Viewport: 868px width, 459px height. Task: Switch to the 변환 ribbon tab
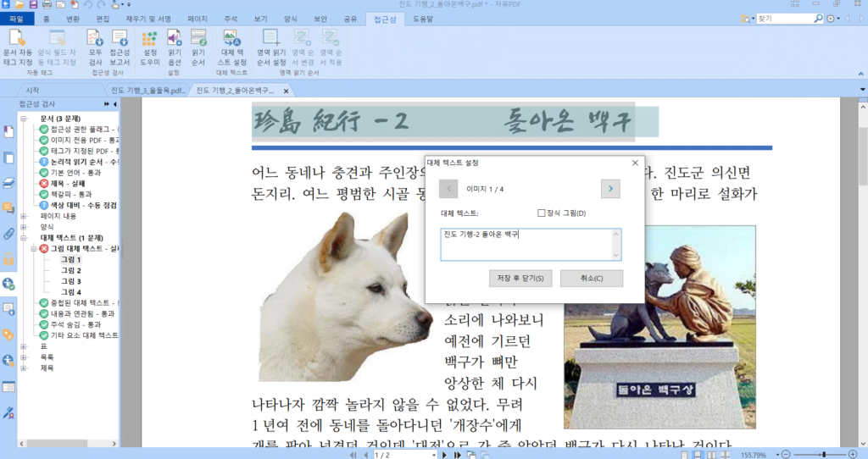point(73,19)
